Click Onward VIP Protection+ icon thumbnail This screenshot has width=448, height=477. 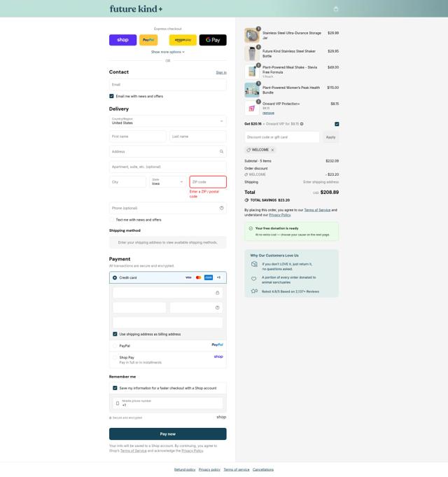pos(252,109)
